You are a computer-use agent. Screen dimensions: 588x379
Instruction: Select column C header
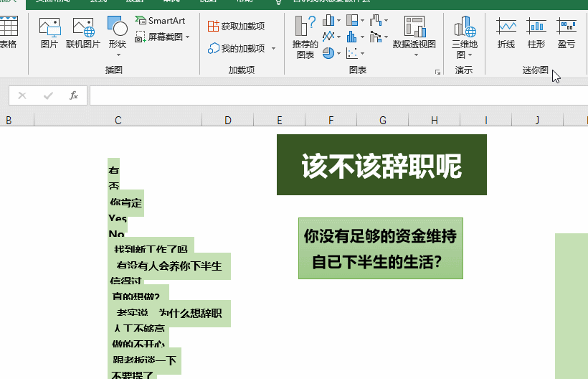click(x=118, y=120)
